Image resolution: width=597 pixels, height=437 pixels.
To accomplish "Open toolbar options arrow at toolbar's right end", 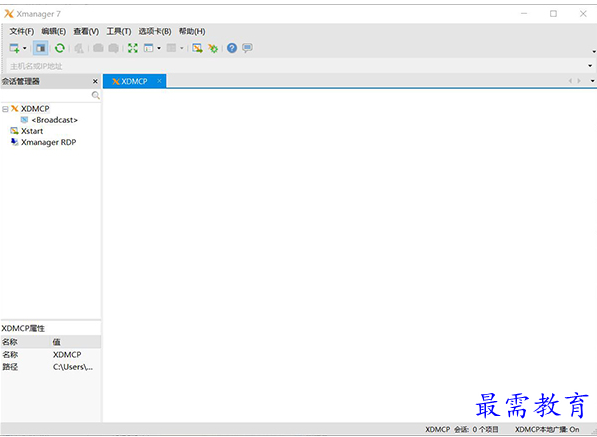I will (594, 52).
